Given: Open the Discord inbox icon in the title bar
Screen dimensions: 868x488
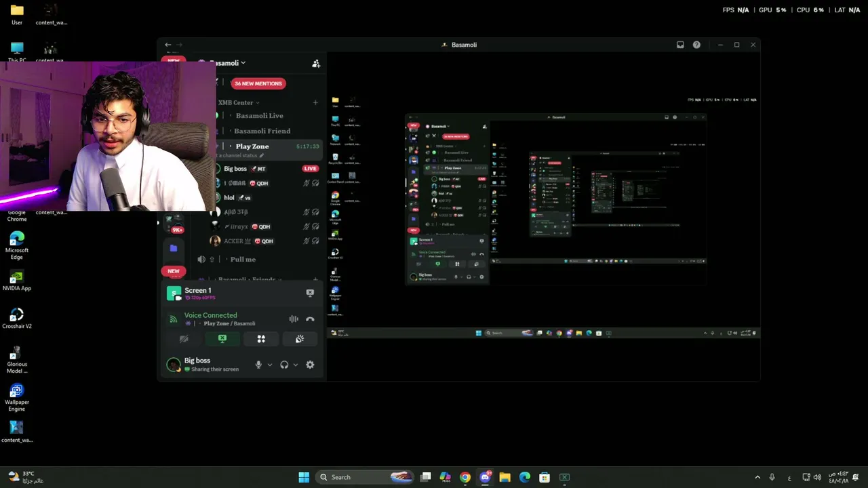Looking at the screenshot, I should [680, 45].
